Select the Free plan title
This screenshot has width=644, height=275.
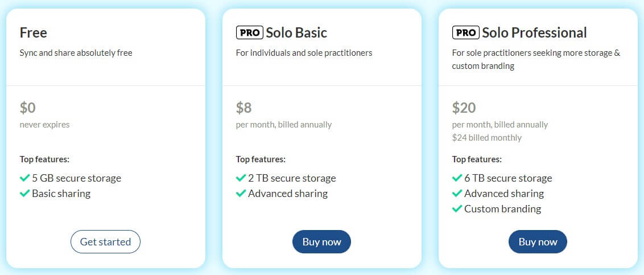[x=34, y=32]
